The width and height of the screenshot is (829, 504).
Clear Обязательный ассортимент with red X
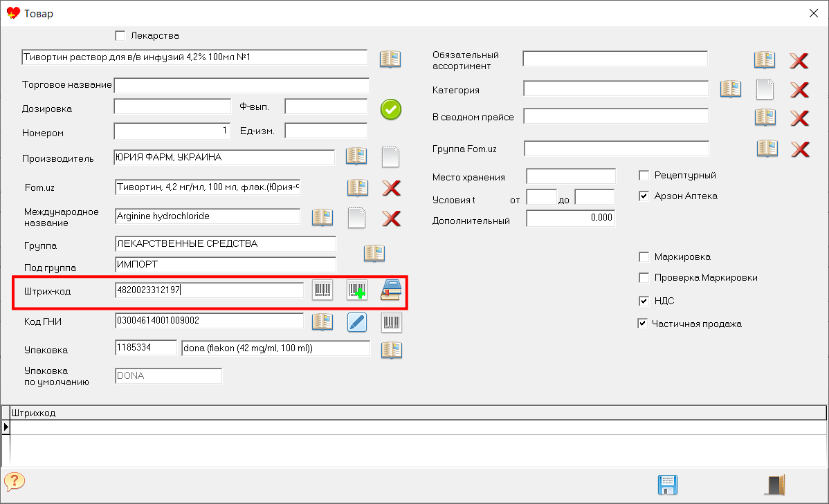click(x=799, y=61)
